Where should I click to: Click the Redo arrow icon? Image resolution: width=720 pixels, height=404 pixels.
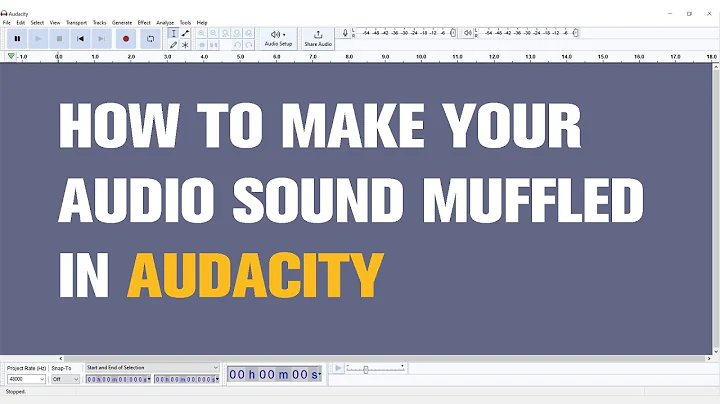249,45
